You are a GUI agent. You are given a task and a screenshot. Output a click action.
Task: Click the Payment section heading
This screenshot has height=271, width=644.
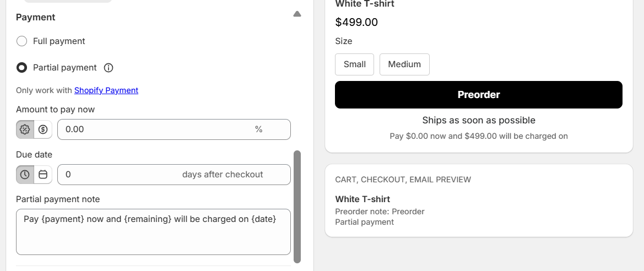tap(36, 18)
